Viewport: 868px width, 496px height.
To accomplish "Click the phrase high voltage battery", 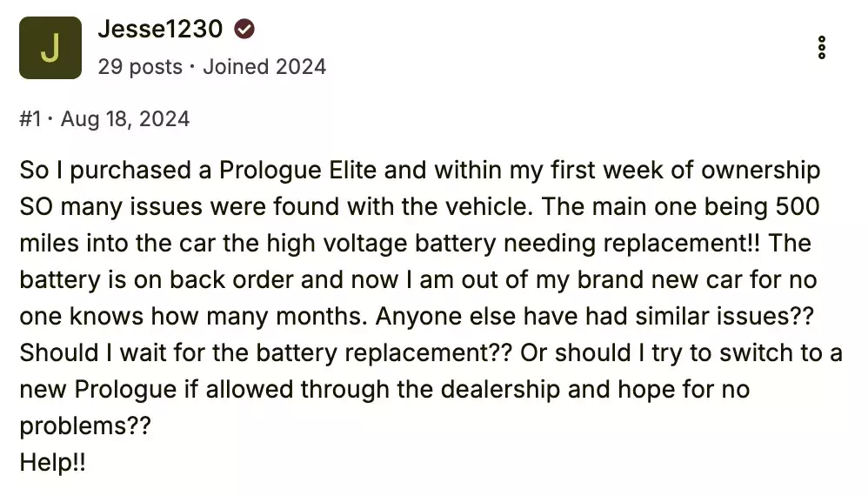I will point(381,243).
